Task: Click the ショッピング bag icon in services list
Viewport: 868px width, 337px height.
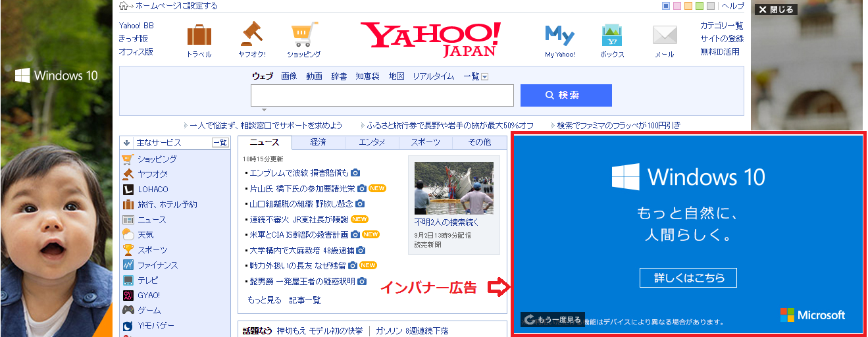Action: [x=128, y=159]
